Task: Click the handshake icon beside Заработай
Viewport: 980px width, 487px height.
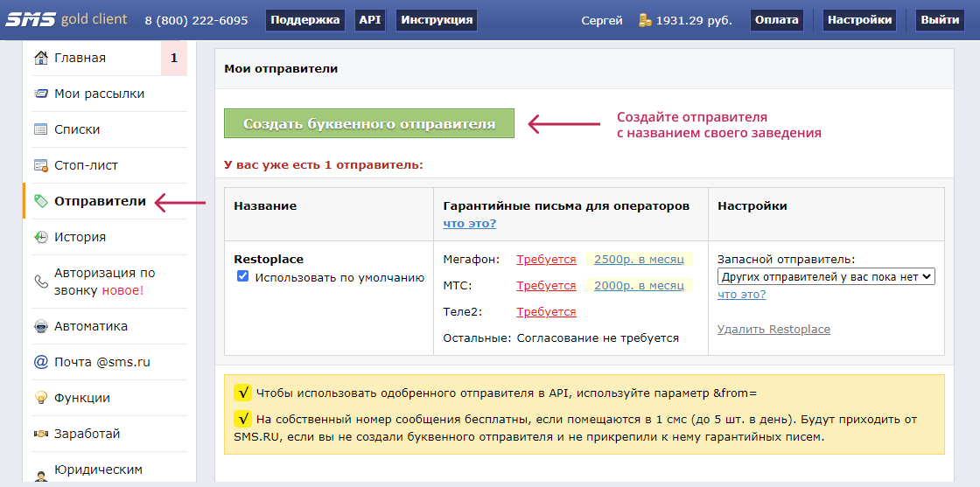Action: 41,434
